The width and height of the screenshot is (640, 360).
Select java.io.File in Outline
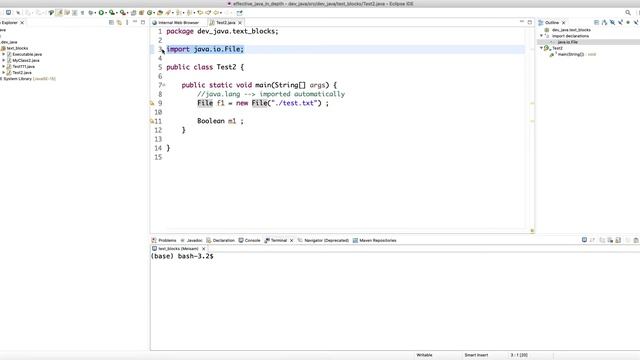pos(567,42)
